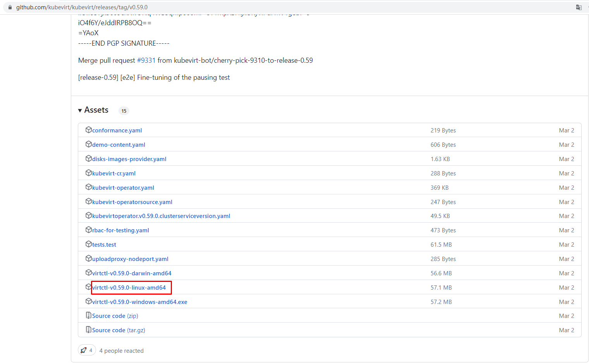The width and height of the screenshot is (589, 364).
Task: Click the lock icon in the address bar
Action: [10, 7]
